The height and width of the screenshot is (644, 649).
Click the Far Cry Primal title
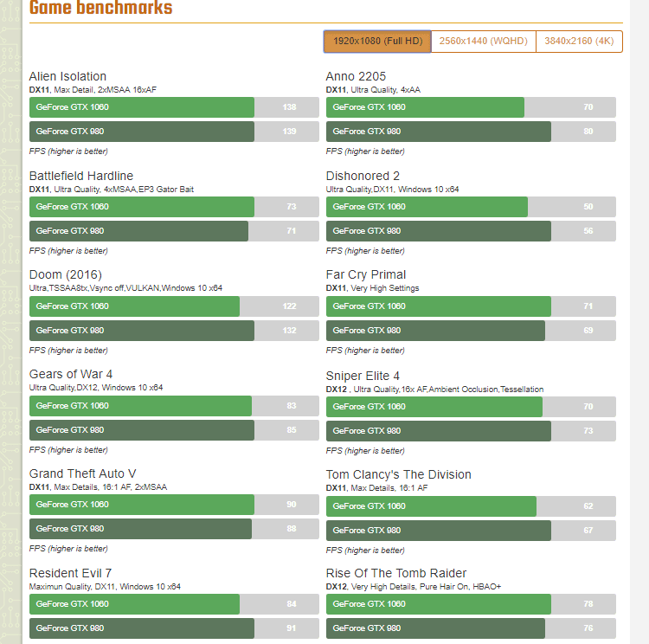(366, 274)
